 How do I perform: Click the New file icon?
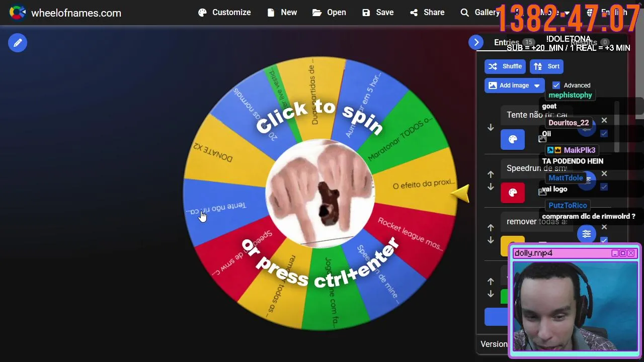[271, 13]
